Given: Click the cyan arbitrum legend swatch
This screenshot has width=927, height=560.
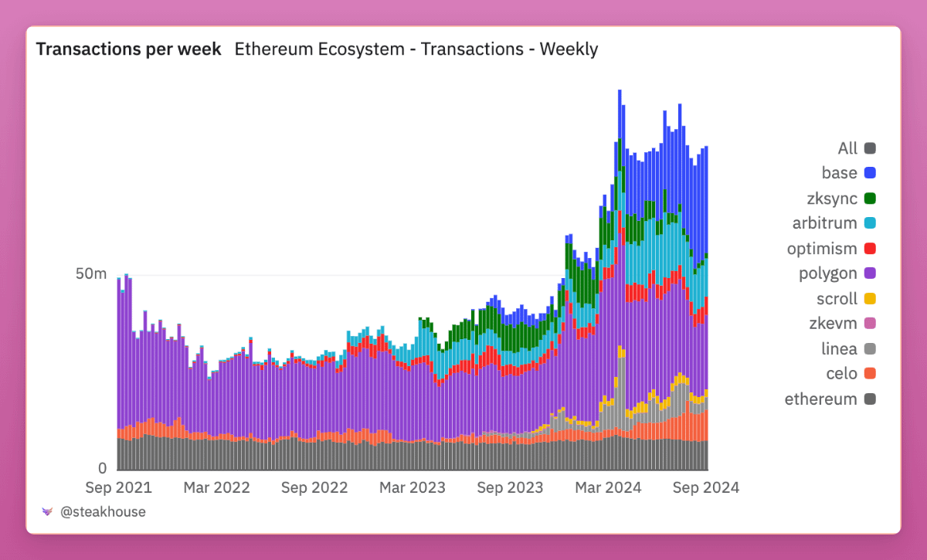Looking at the screenshot, I should 870,223.
